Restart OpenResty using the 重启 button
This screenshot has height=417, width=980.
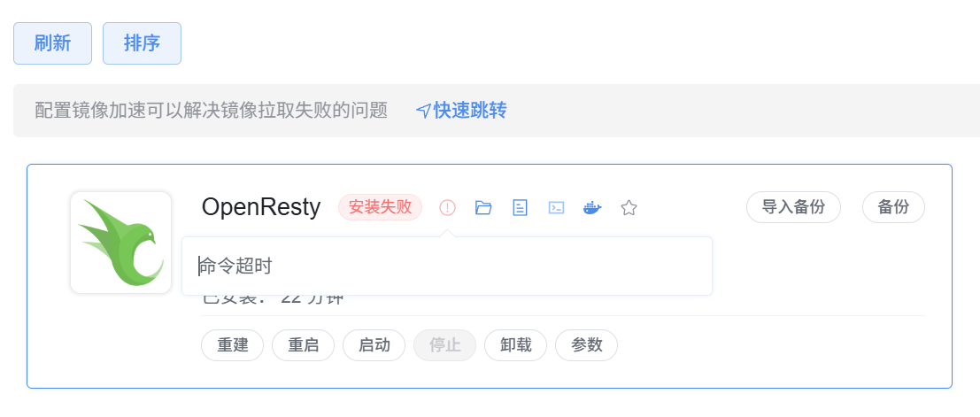pyautogui.click(x=303, y=345)
